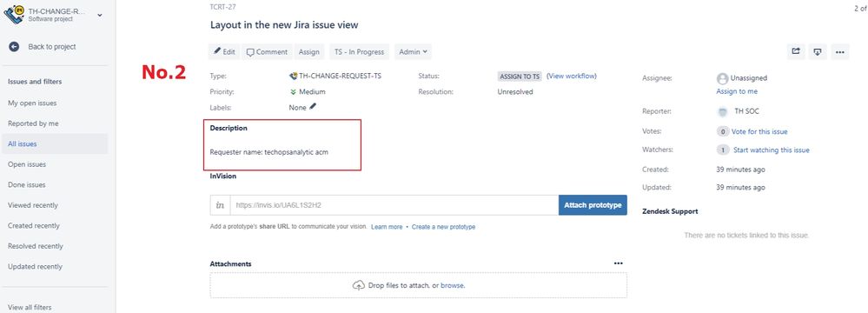Click the View workflow link
Image resolution: width=868 pixels, height=313 pixels.
click(572, 76)
